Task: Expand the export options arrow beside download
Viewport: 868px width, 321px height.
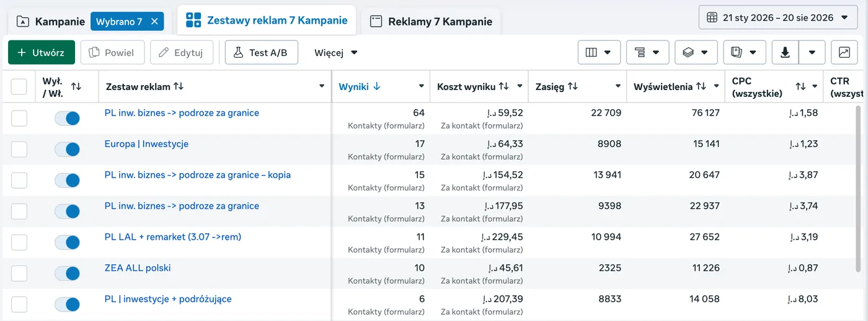Action: [x=812, y=53]
